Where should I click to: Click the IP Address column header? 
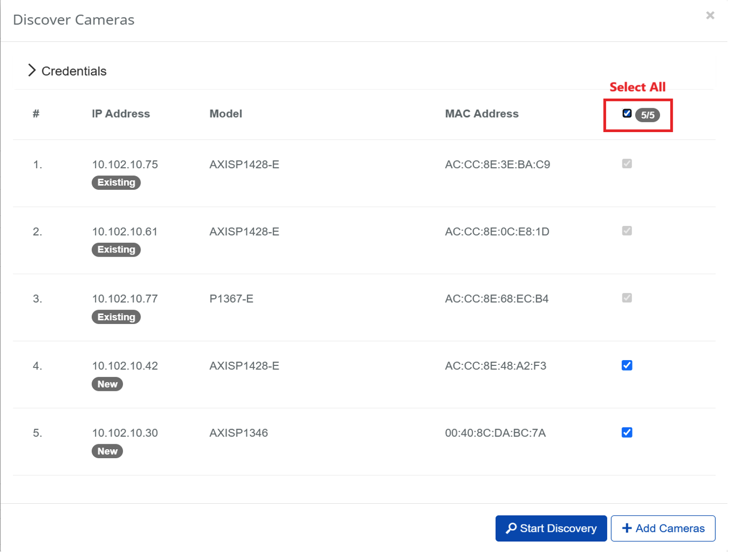(x=121, y=113)
